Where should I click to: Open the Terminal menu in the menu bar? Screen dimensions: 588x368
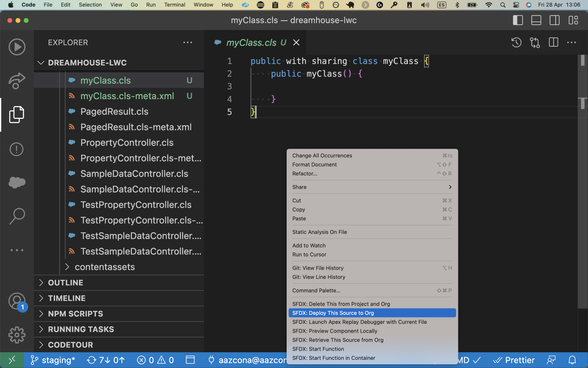pos(175,5)
